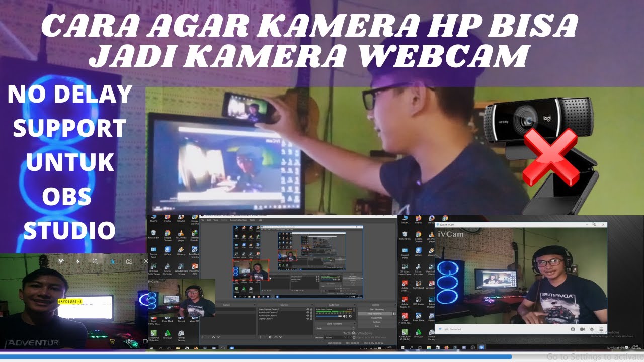Open the OBS audio mixer gear icon
The height and width of the screenshot is (362, 644).
[350, 316]
